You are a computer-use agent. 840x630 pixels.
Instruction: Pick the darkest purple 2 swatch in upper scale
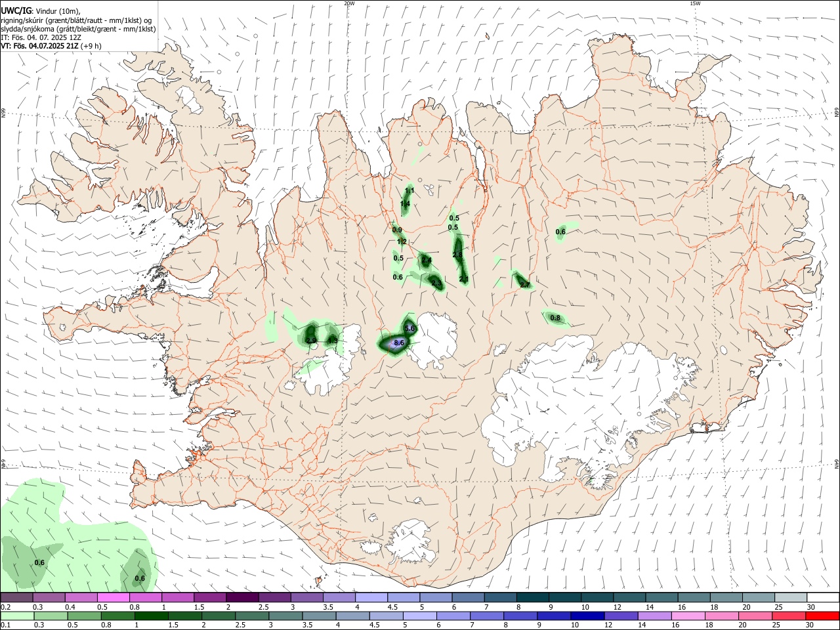point(242,597)
